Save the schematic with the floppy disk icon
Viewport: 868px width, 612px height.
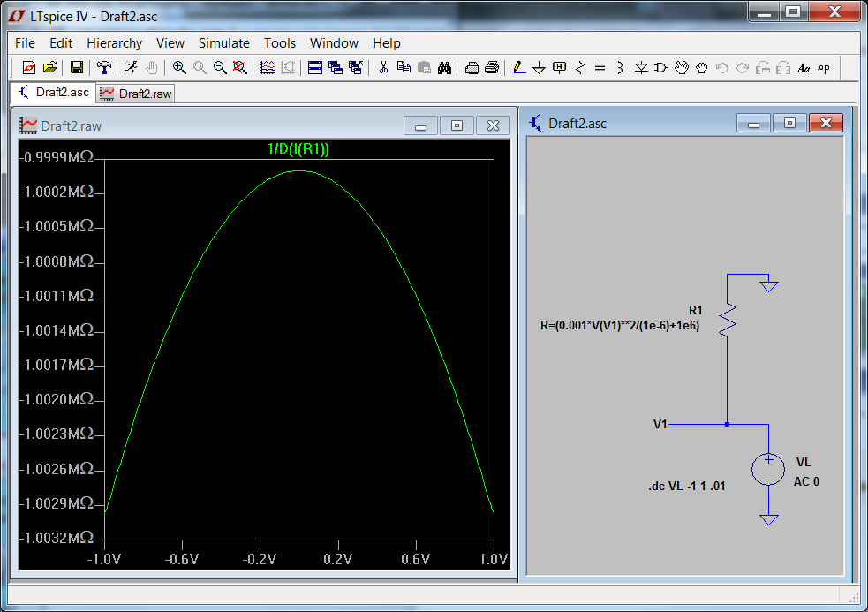[x=77, y=68]
